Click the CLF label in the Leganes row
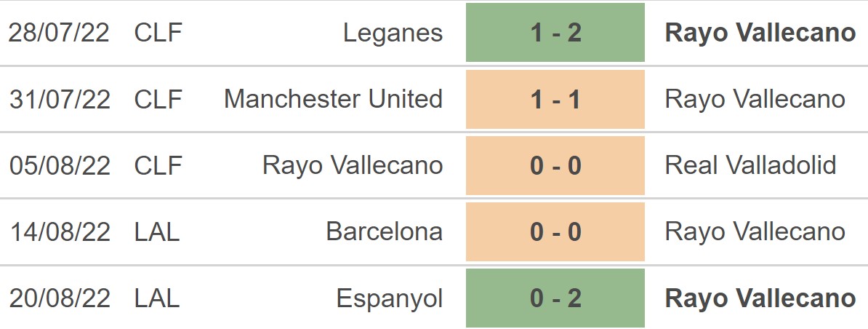Viewport: 868px width, 329px height. pyautogui.click(x=158, y=33)
